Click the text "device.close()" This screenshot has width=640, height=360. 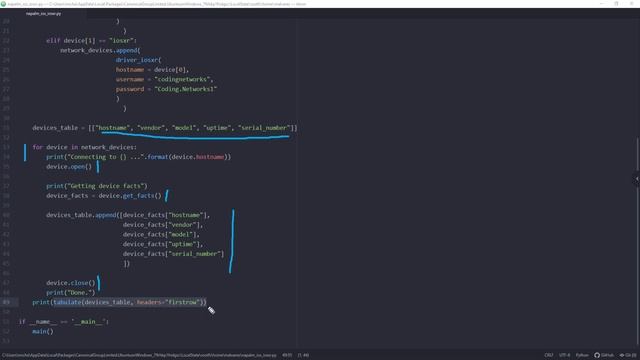pos(71,282)
